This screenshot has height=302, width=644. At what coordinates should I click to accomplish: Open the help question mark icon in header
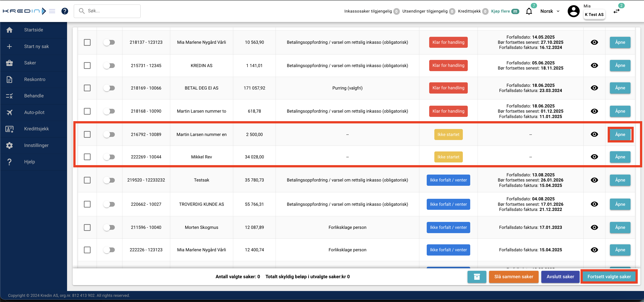click(x=65, y=11)
